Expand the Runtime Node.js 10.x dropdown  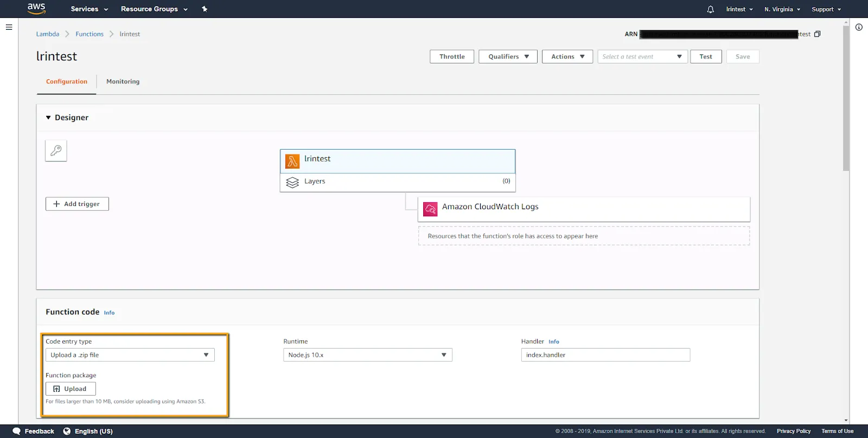(x=367, y=355)
